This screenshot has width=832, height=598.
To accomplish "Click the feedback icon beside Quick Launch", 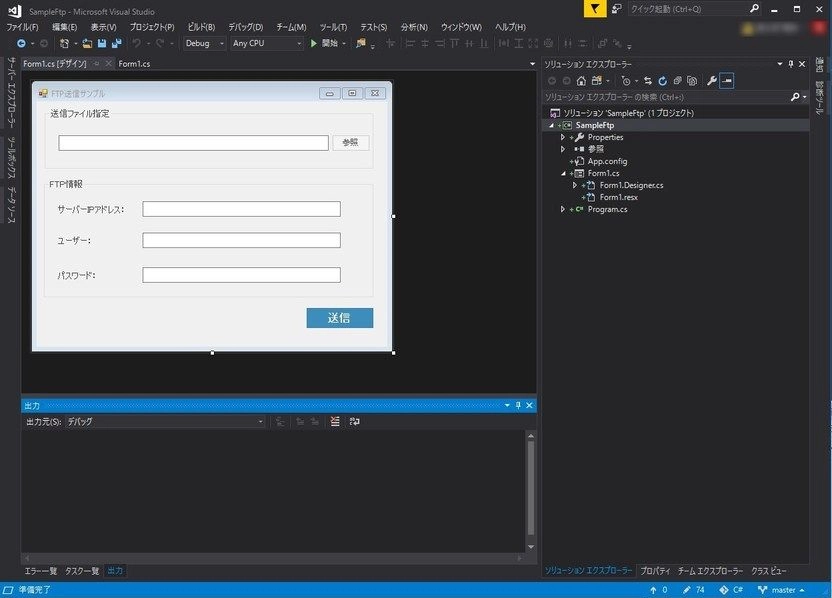I will point(617,8).
